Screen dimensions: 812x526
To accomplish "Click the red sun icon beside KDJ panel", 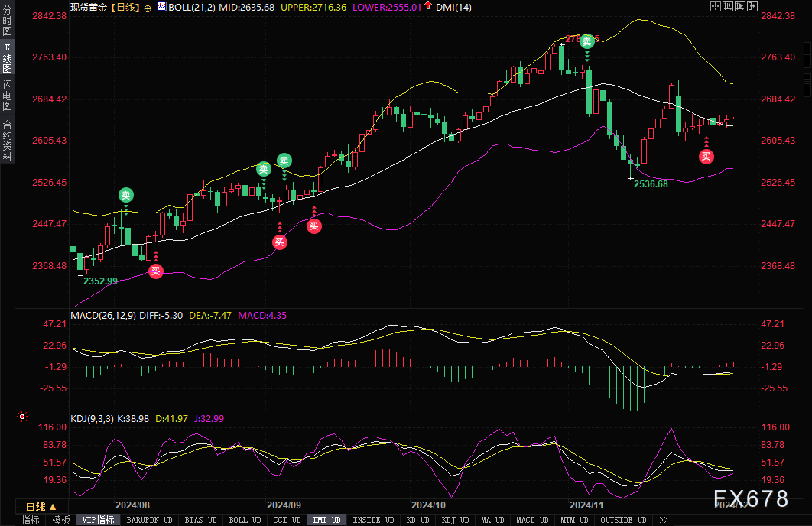I will (x=21, y=417).
